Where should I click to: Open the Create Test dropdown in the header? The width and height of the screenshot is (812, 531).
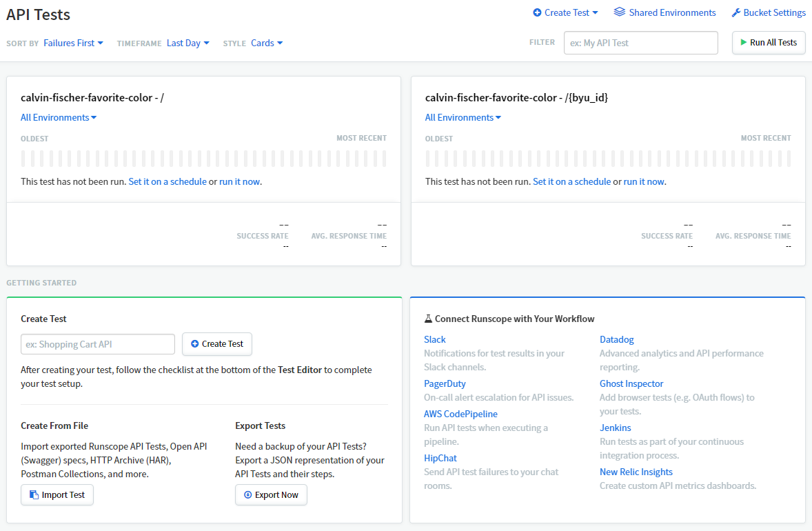(x=565, y=12)
